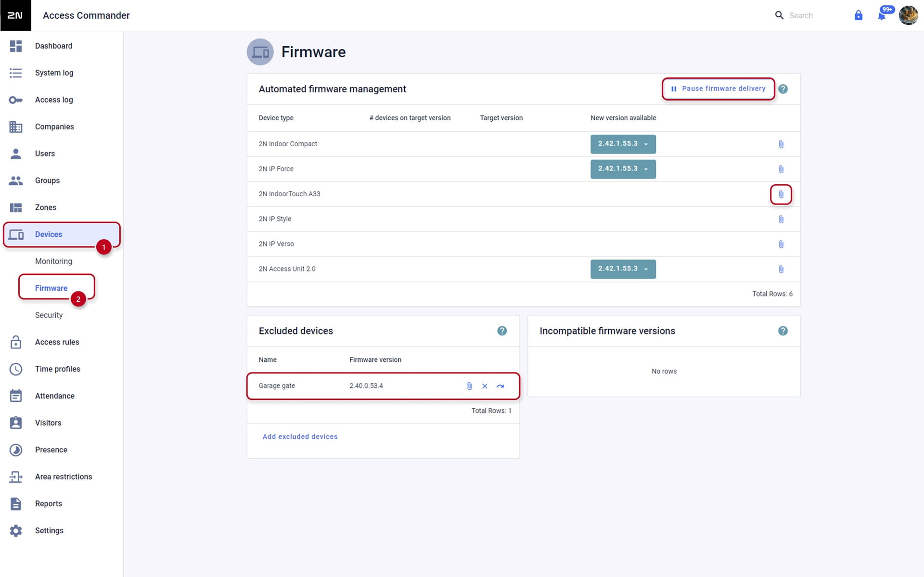924x577 pixels.
Task: Click the Device type column header
Action: point(276,118)
